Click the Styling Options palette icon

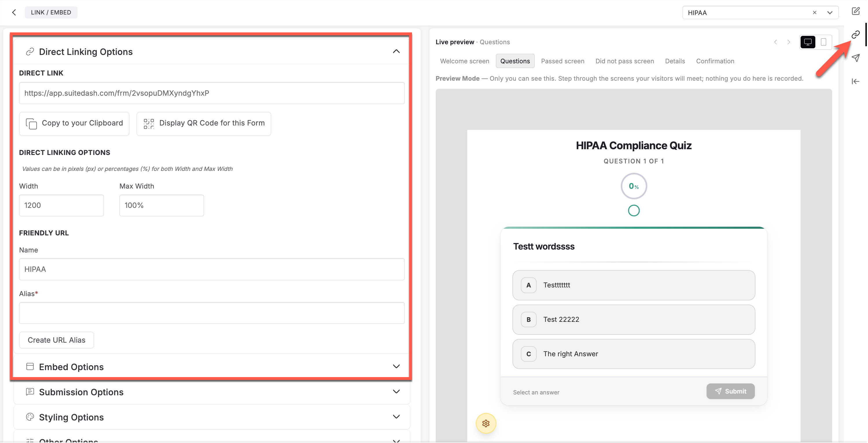tap(30, 417)
